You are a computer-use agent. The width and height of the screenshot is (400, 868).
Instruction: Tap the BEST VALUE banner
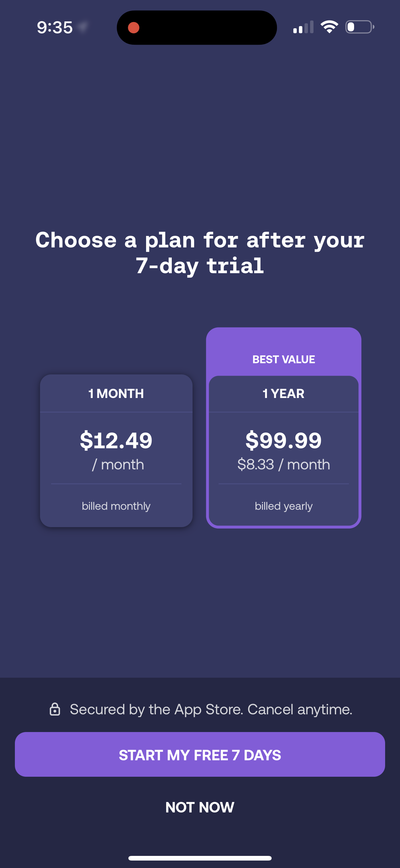pyautogui.click(x=283, y=359)
